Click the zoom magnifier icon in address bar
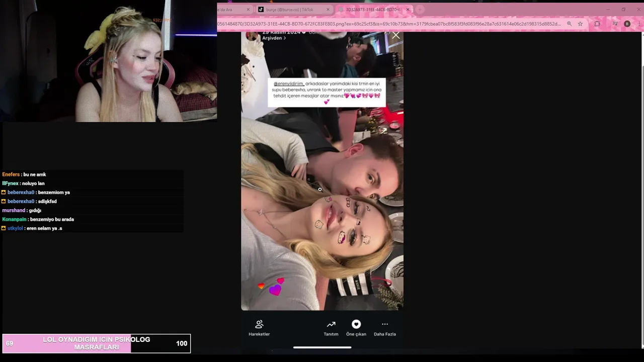 (569, 24)
